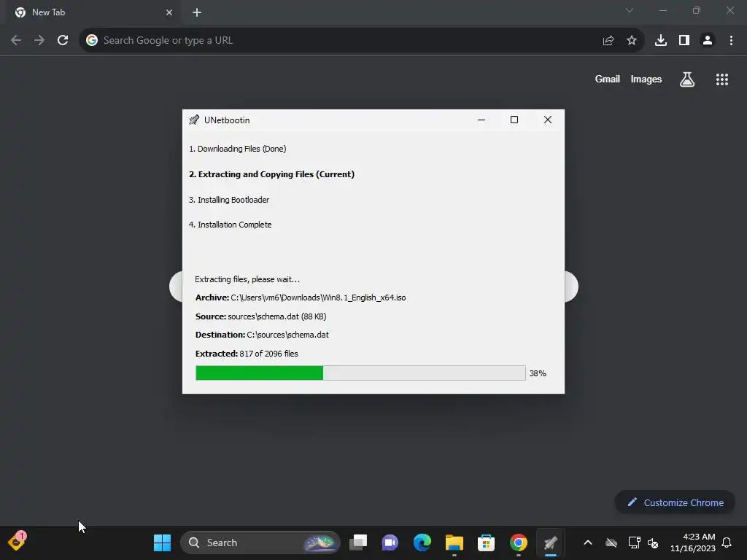Click Customize Chrome button
This screenshot has height=560, width=747.
(675, 502)
